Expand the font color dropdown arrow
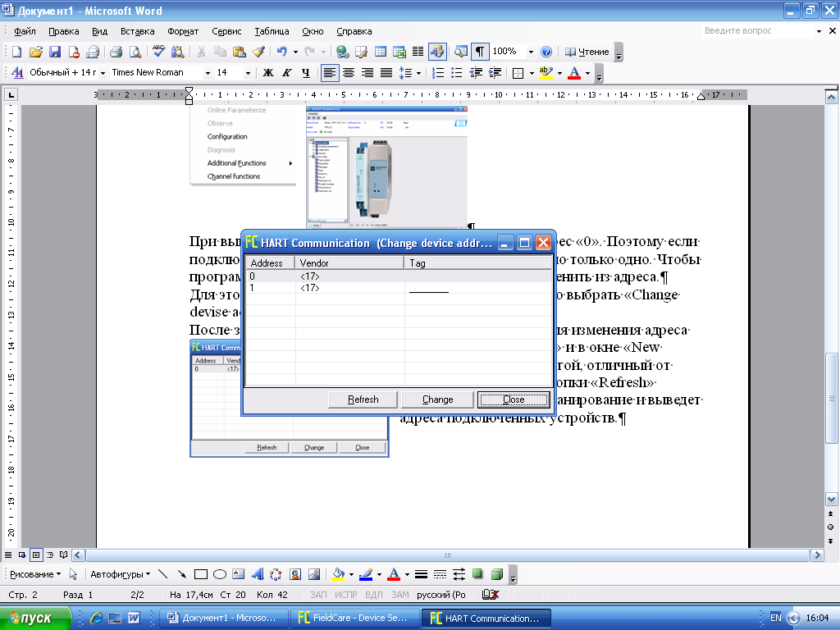This screenshot has width=840, height=630. pyautogui.click(x=587, y=73)
